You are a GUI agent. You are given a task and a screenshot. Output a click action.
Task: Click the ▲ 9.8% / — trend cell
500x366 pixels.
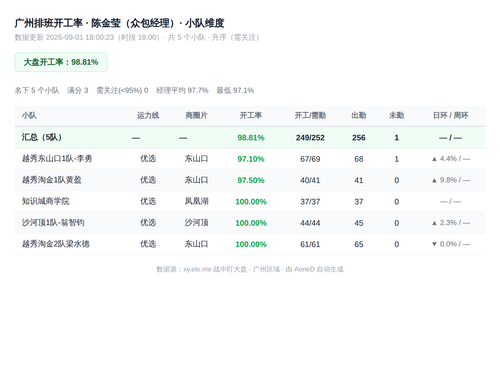[450, 180]
